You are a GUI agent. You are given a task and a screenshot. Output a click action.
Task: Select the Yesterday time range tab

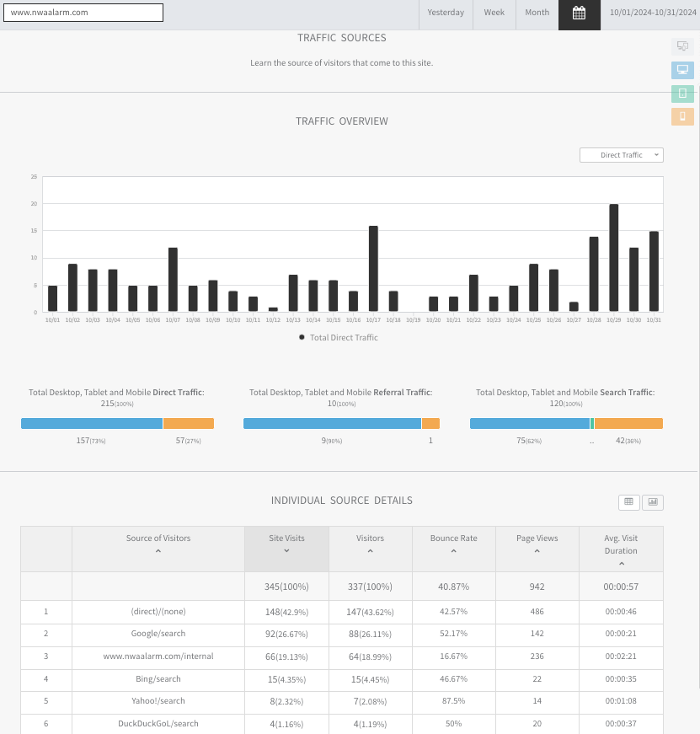(x=446, y=13)
